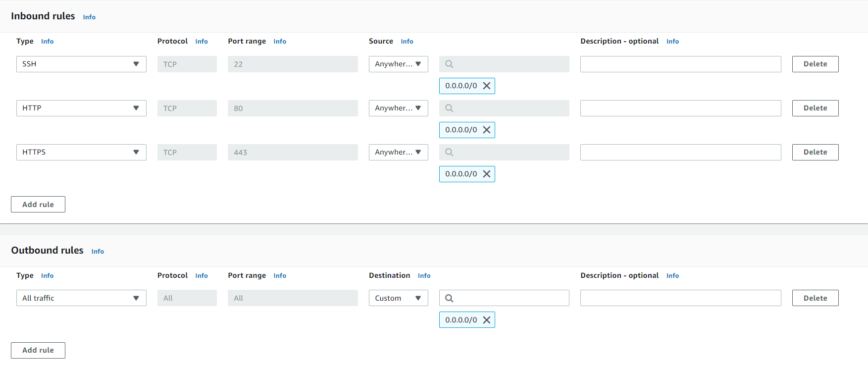Open Info link next to inbound Protocol
This screenshot has width=868, height=369.
pos(202,41)
